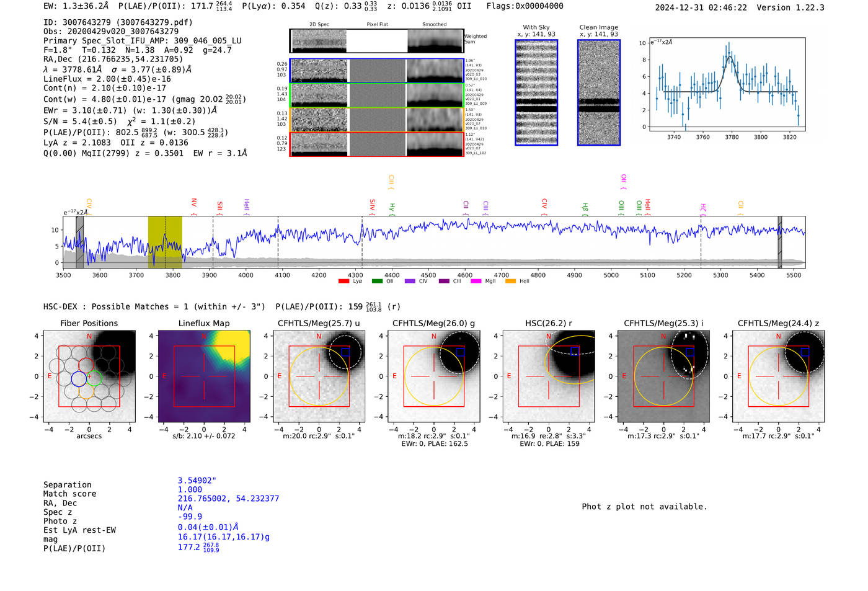Click the hatched grey band near 3550 Å
Viewport: 868px width, 591px height.
(80, 242)
